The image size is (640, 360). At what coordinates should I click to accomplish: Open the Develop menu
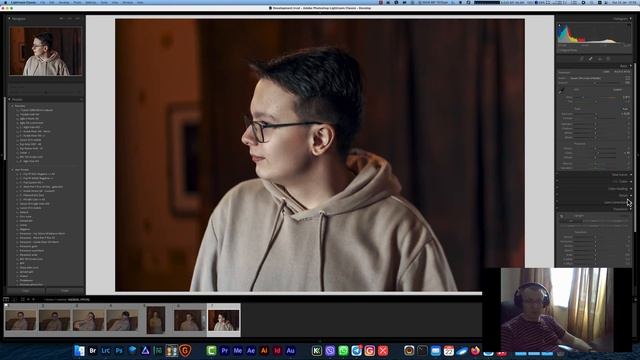(64, 2)
